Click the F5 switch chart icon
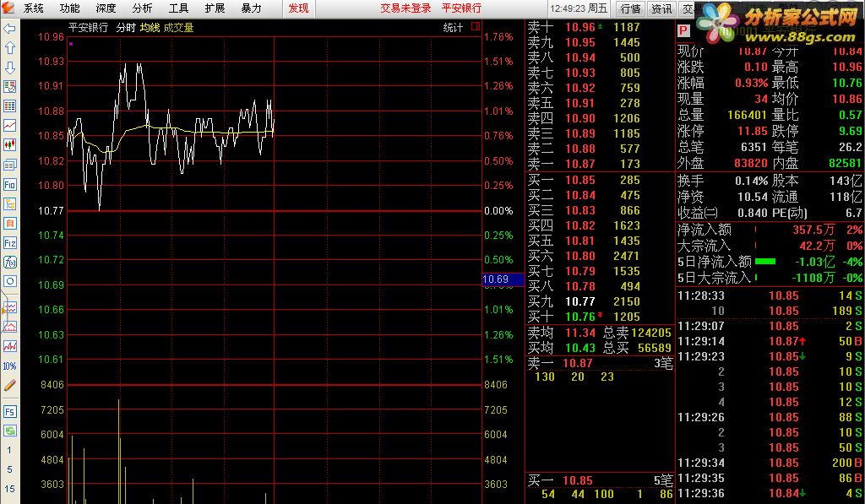Viewport: 865px width, 504px height. click(x=9, y=411)
